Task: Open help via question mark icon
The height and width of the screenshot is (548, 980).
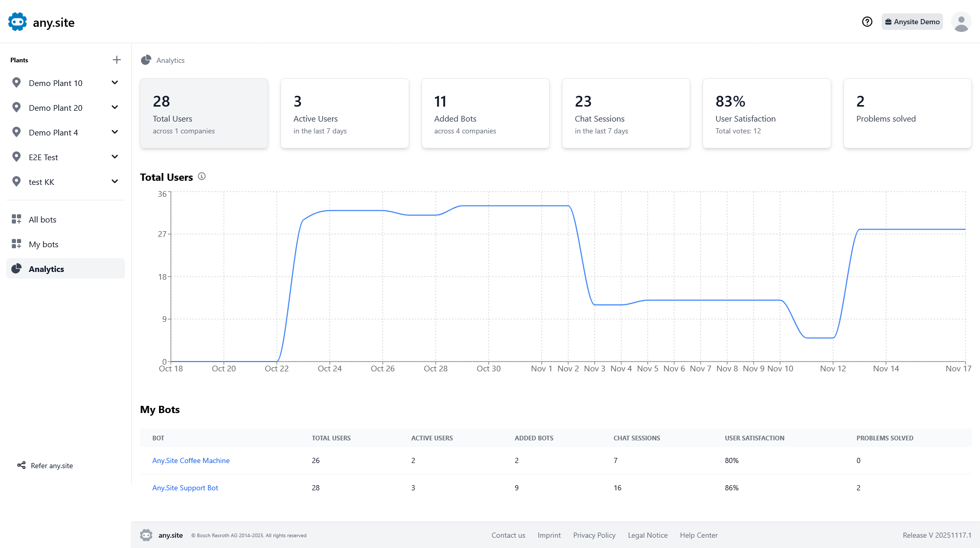Action: [867, 22]
